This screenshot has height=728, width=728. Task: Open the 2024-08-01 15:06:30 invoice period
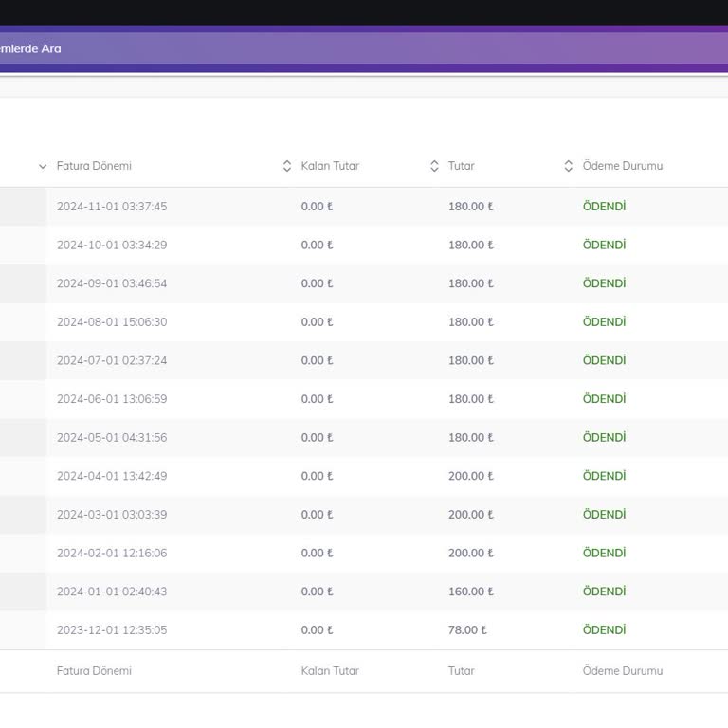(112, 322)
